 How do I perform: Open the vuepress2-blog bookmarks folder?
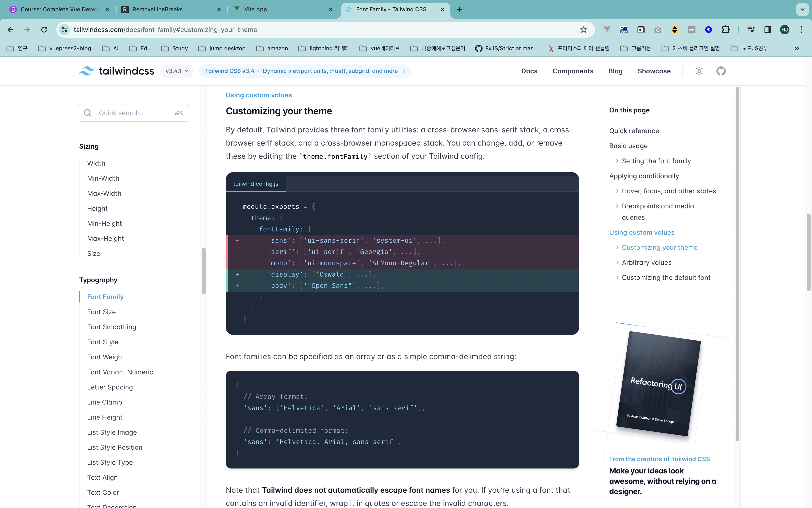coord(64,48)
